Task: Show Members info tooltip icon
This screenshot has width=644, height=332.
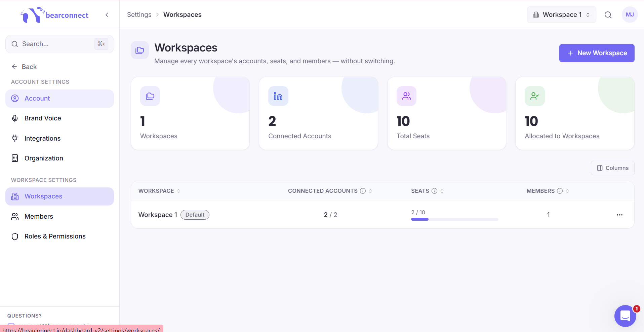Action: [x=560, y=191]
